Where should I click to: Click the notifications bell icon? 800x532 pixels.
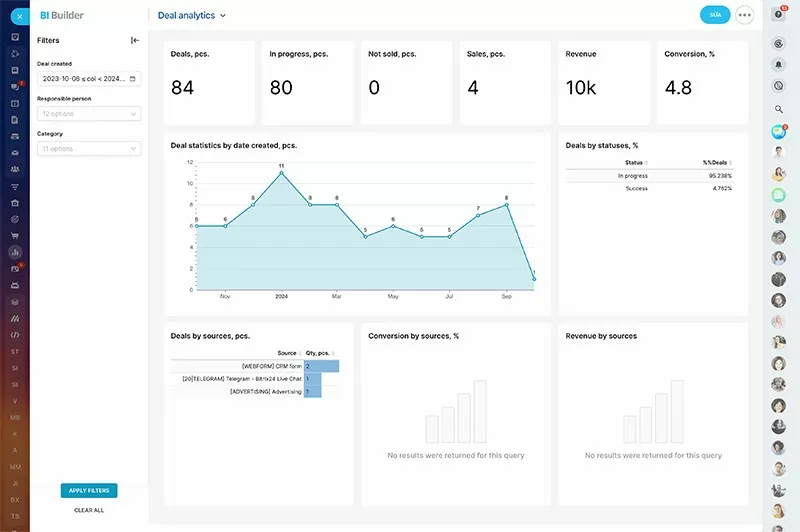pos(779,64)
